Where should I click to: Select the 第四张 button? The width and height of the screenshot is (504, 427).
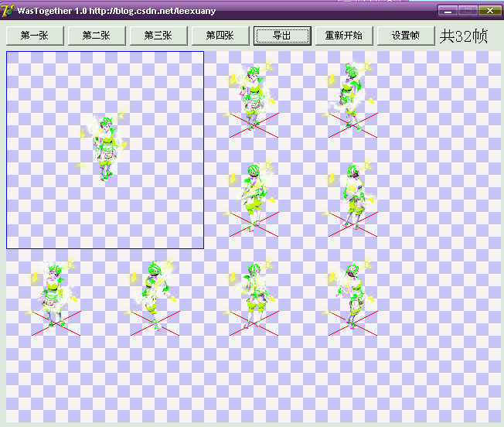[x=220, y=36]
